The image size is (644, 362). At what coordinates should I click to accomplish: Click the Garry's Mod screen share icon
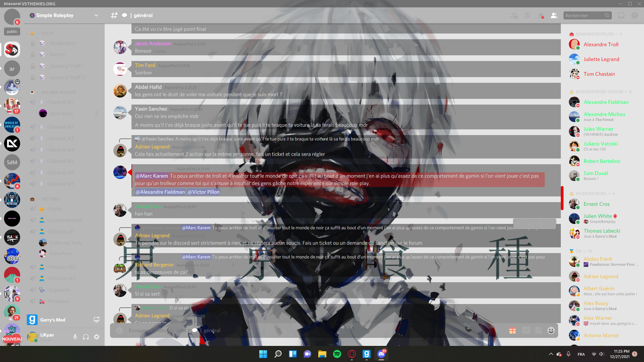(x=97, y=320)
